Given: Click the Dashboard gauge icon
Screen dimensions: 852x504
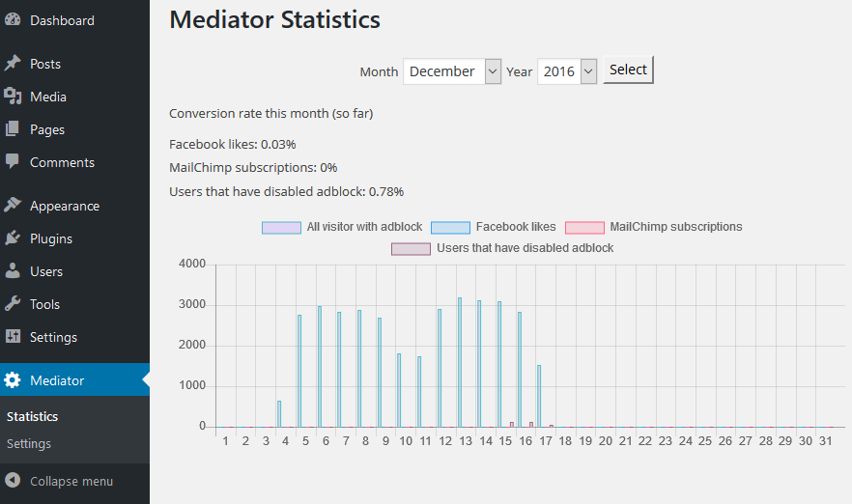Looking at the screenshot, I should [x=13, y=20].
